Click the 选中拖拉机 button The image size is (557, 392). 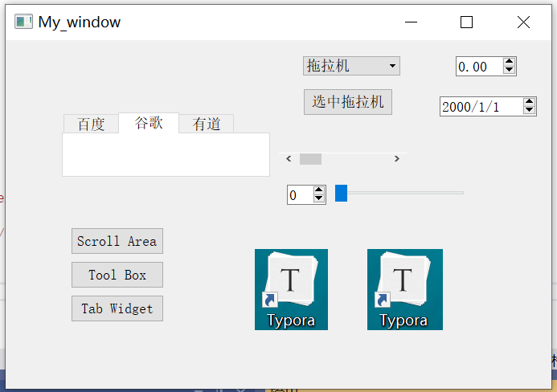348,102
